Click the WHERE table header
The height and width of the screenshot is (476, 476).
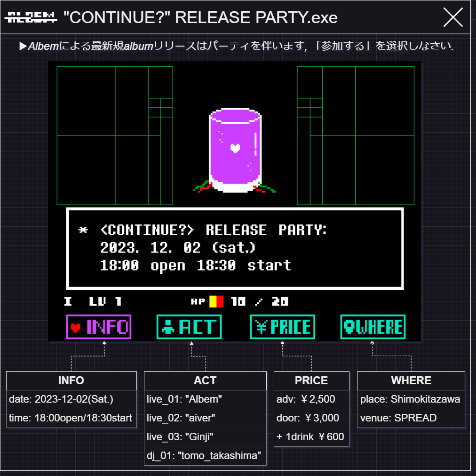click(x=411, y=381)
